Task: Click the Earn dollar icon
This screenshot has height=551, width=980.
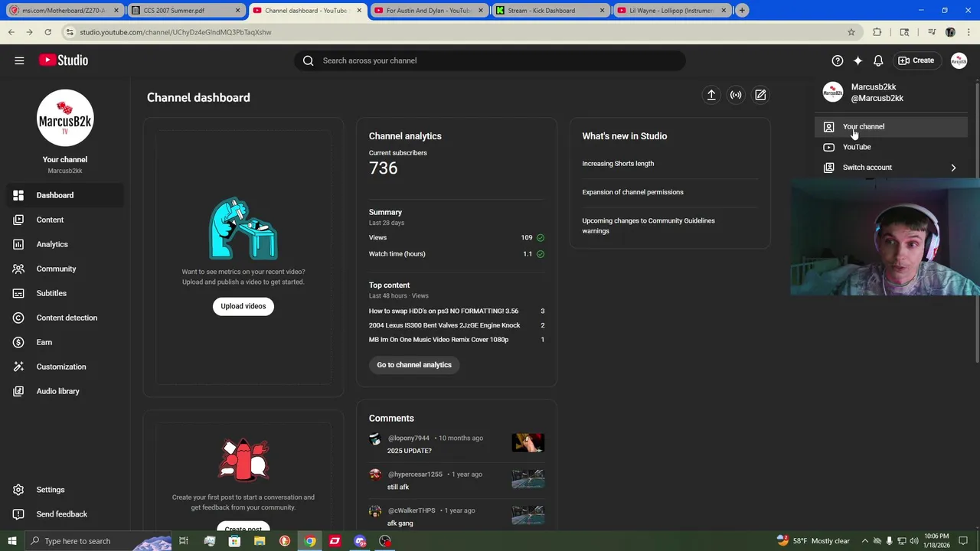Action: click(x=18, y=342)
